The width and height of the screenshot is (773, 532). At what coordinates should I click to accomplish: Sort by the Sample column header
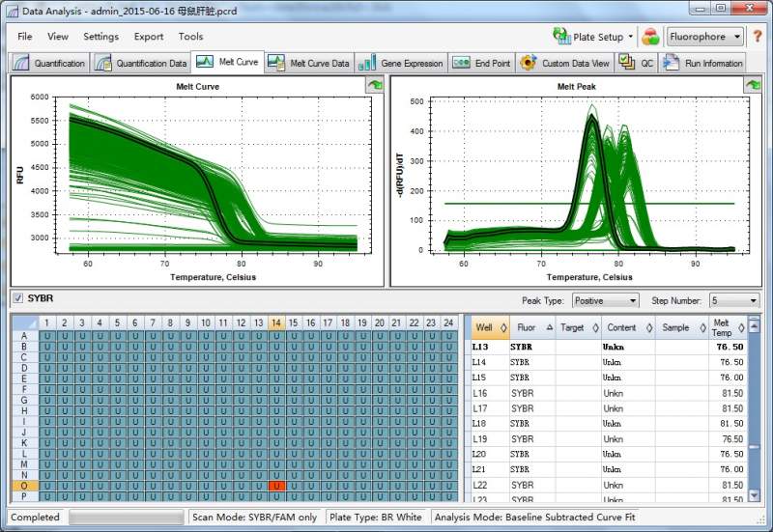[682, 327]
